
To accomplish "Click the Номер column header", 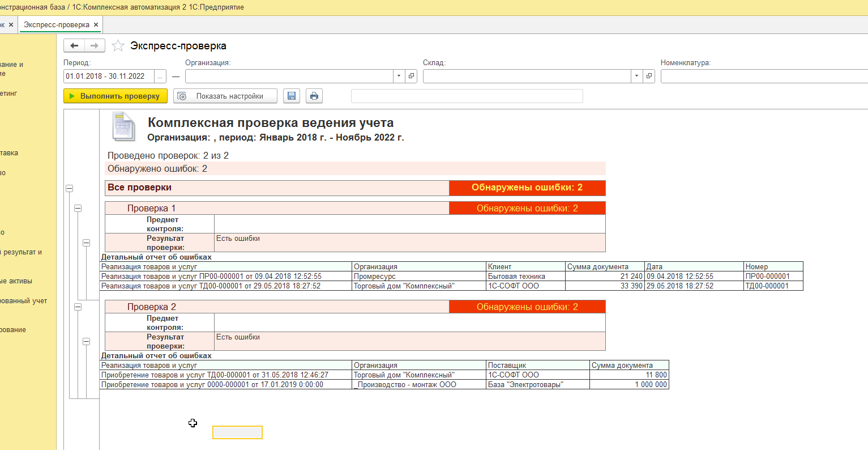I will [773, 267].
